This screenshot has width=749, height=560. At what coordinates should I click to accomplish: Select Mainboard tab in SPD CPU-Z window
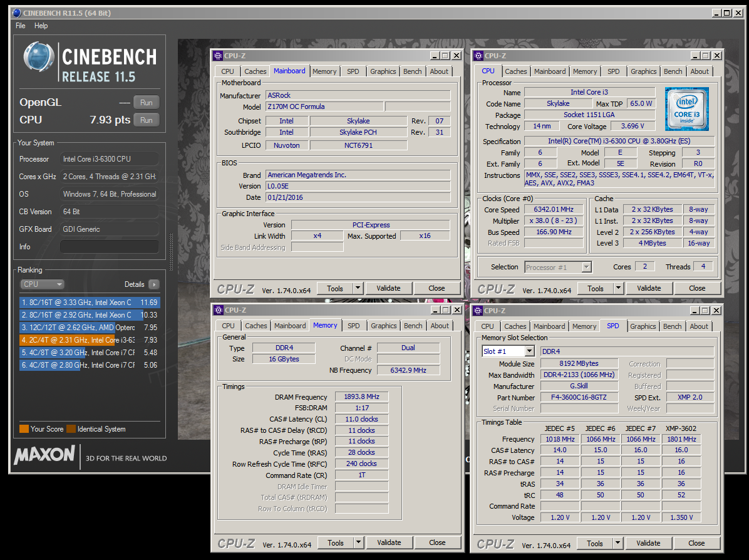(x=549, y=326)
